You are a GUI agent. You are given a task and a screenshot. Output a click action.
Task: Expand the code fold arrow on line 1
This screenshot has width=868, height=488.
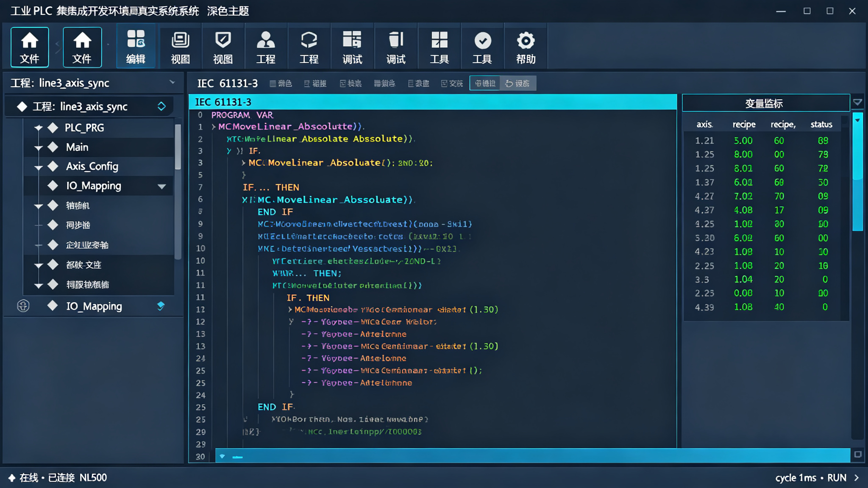[x=214, y=126]
